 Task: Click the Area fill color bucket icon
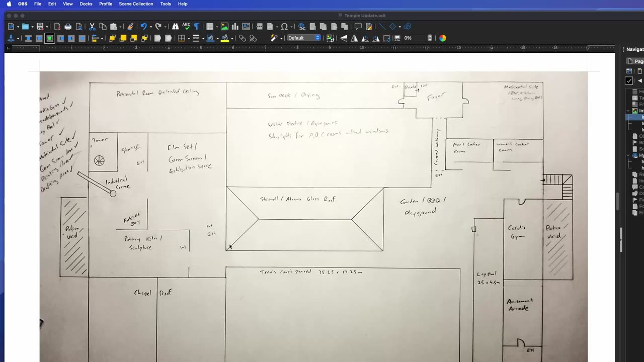click(x=225, y=38)
